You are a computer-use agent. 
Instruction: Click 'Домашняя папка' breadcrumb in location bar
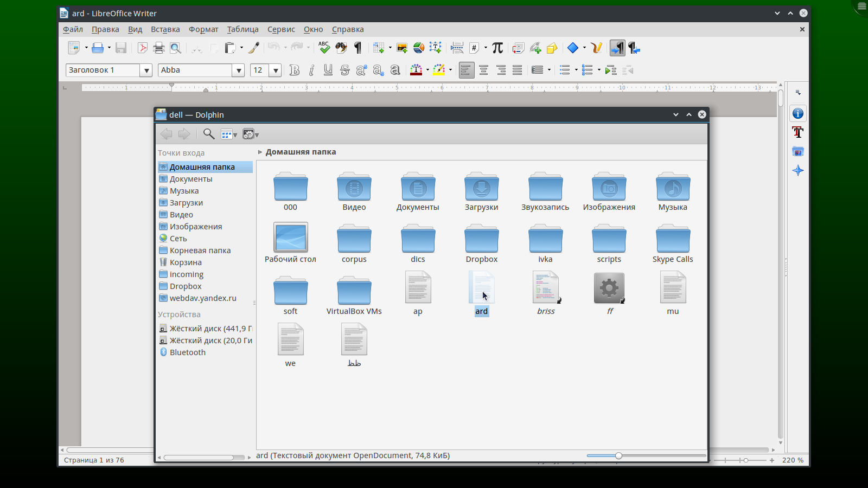[301, 152]
